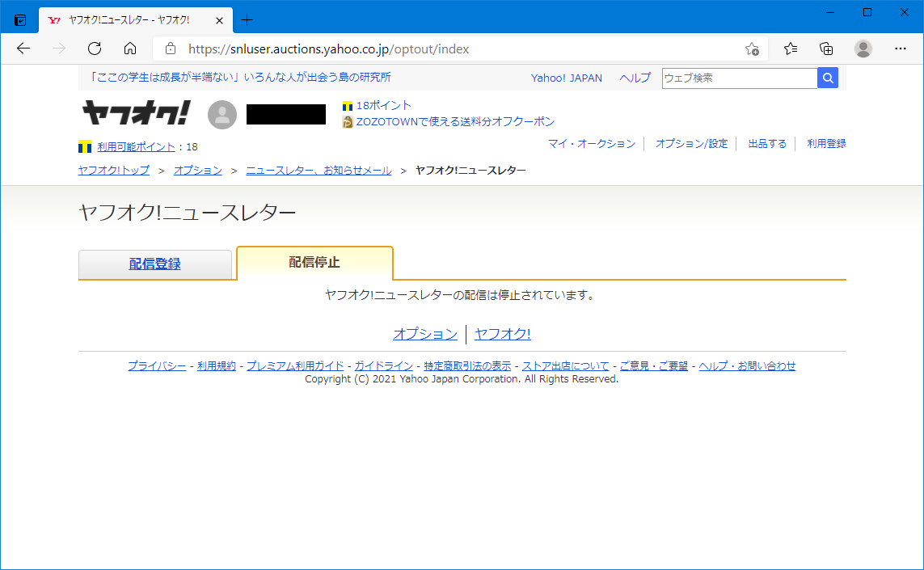The width and height of the screenshot is (924, 570).
Task: Click the ヤフオク!トップ breadcrumb link
Action: (x=114, y=171)
